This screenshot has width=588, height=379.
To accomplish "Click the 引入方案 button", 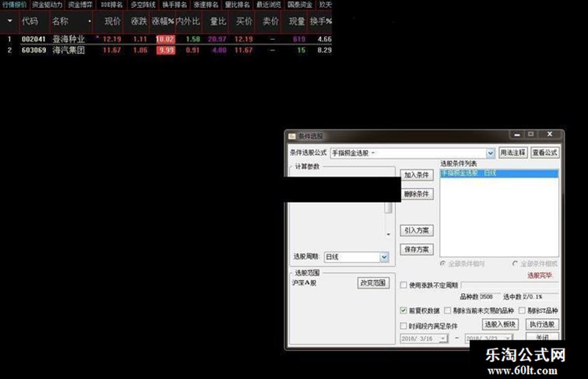I will pyautogui.click(x=417, y=230).
